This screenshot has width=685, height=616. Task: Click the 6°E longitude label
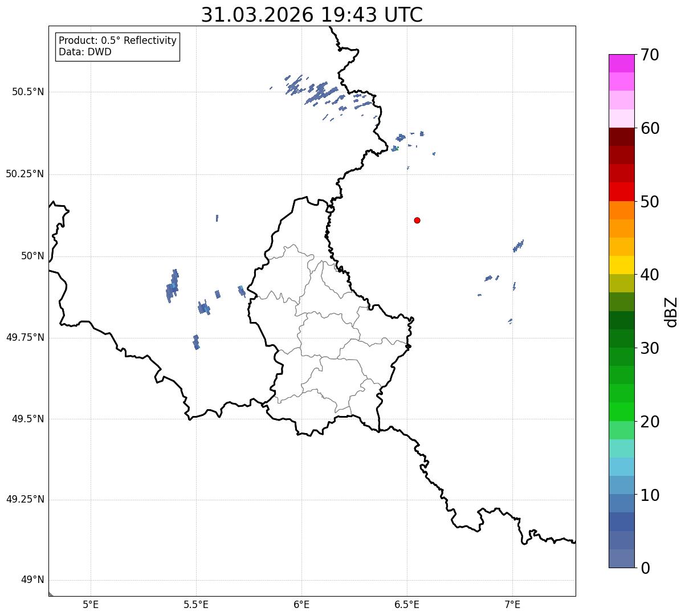[301, 605]
